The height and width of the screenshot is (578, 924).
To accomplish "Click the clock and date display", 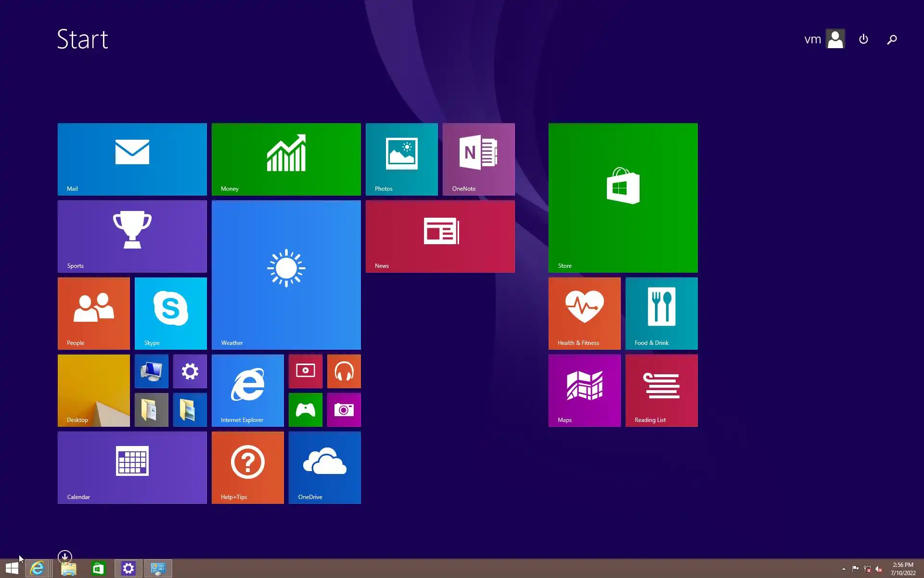I will pos(902,569).
